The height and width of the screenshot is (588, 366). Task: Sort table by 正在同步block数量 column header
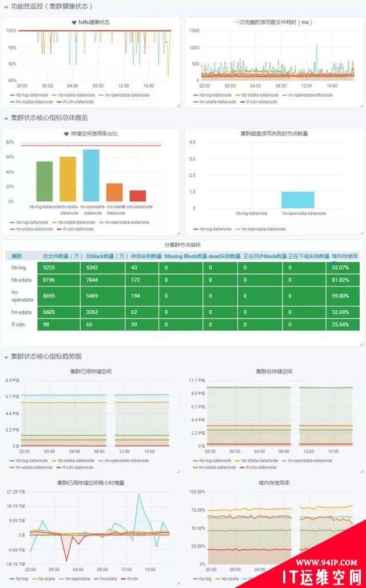click(x=265, y=256)
